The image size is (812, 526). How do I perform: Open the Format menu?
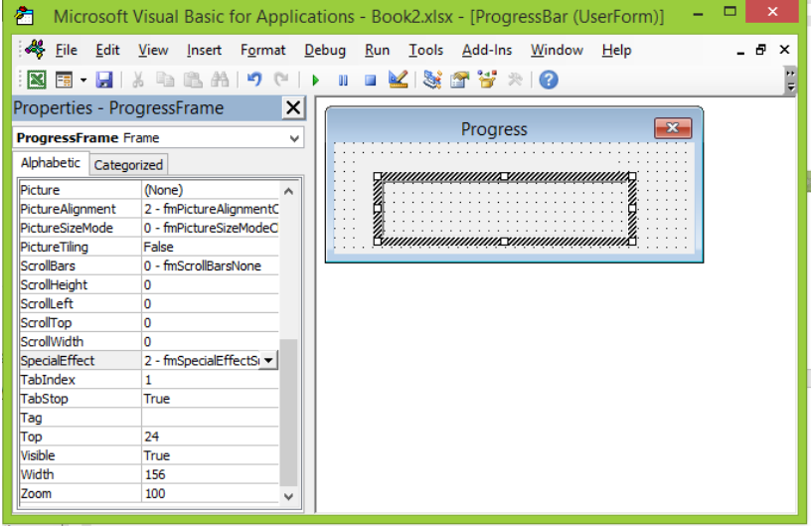pos(263,51)
